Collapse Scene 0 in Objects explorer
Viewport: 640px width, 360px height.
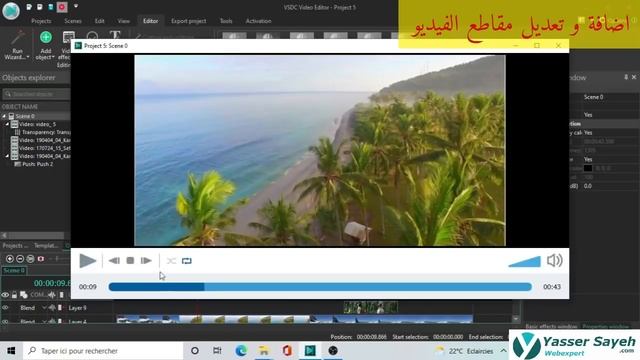click(x=4, y=116)
